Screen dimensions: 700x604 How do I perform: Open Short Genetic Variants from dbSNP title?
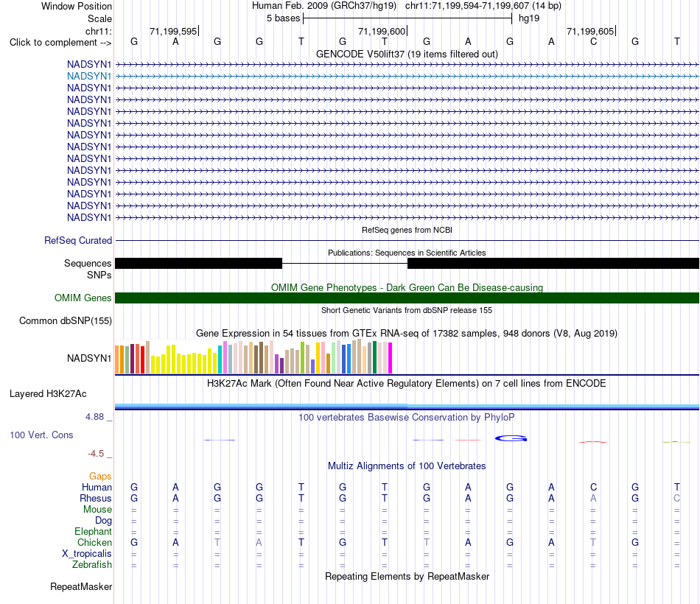[x=407, y=310]
